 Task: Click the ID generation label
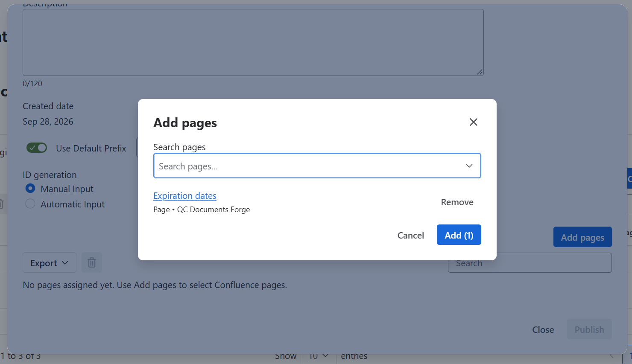click(x=50, y=175)
